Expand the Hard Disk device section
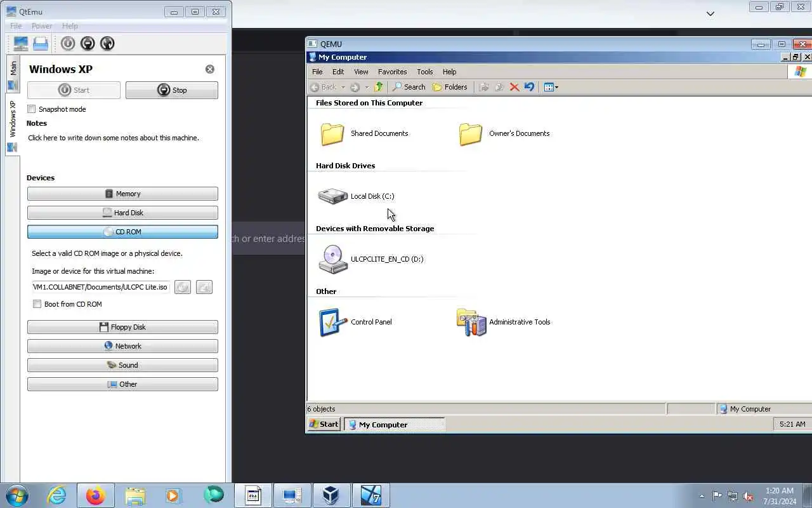This screenshot has height=508, width=812. click(122, 213)
